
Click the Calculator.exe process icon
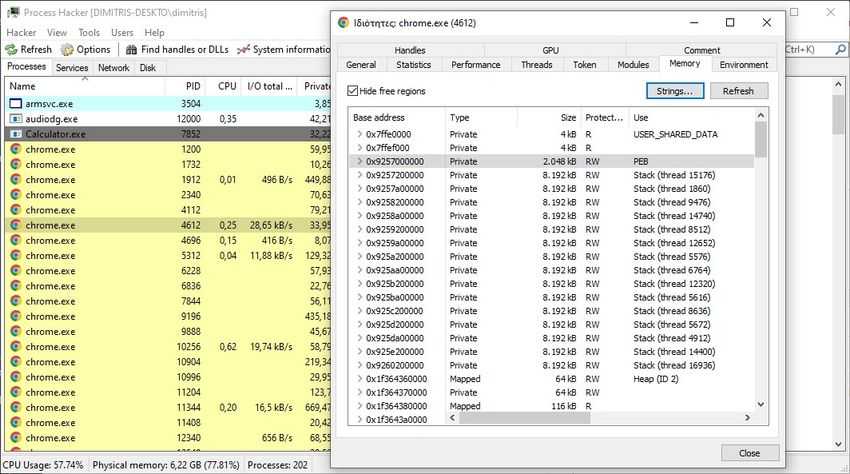16,134
